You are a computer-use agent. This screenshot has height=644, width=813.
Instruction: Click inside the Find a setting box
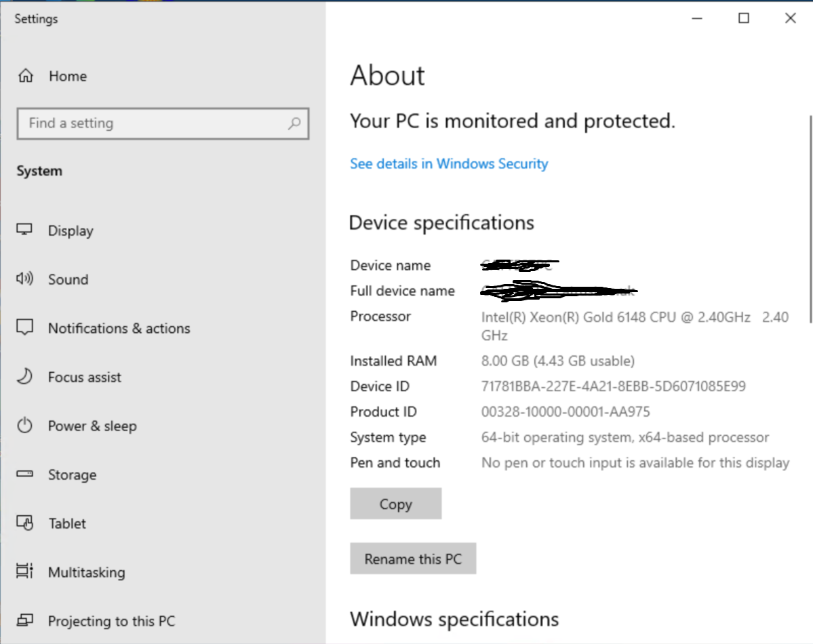pyautogui.click(x=136, y=123)
